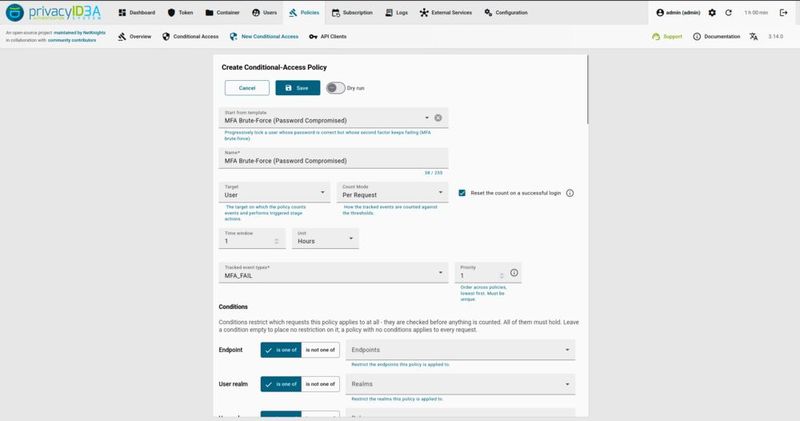This screenshot has height=421, width=800.
Task: Click the session timer text
Action: [756, 13]
